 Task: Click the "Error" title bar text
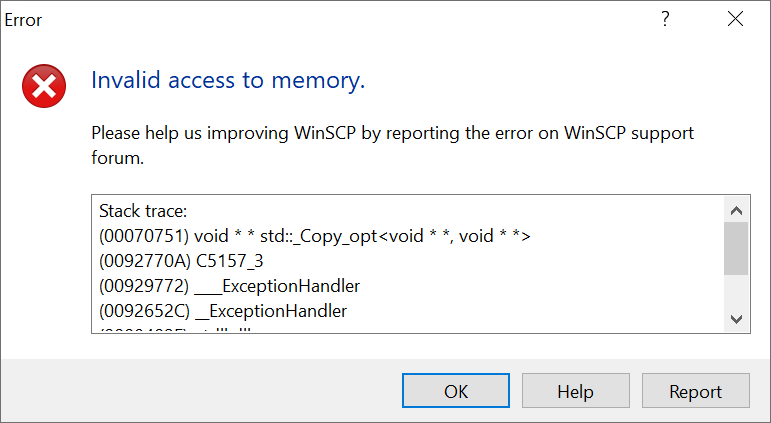[x=24, y=20]
